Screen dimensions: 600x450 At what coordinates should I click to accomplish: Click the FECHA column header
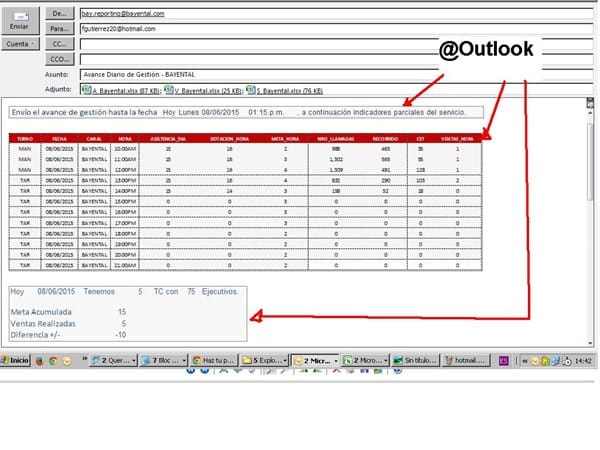[x=59, y=139]
